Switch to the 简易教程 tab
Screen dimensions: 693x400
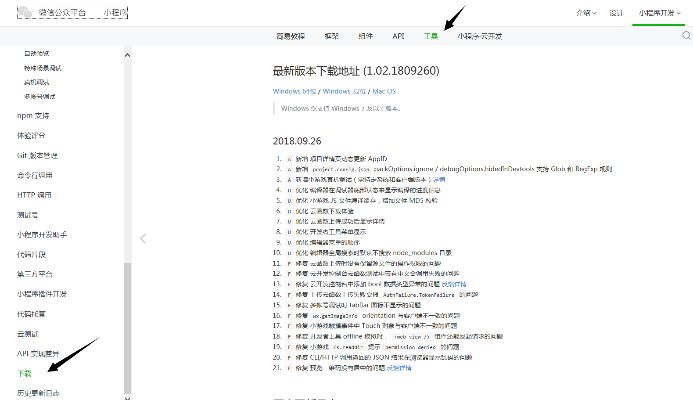coord(291,35)
